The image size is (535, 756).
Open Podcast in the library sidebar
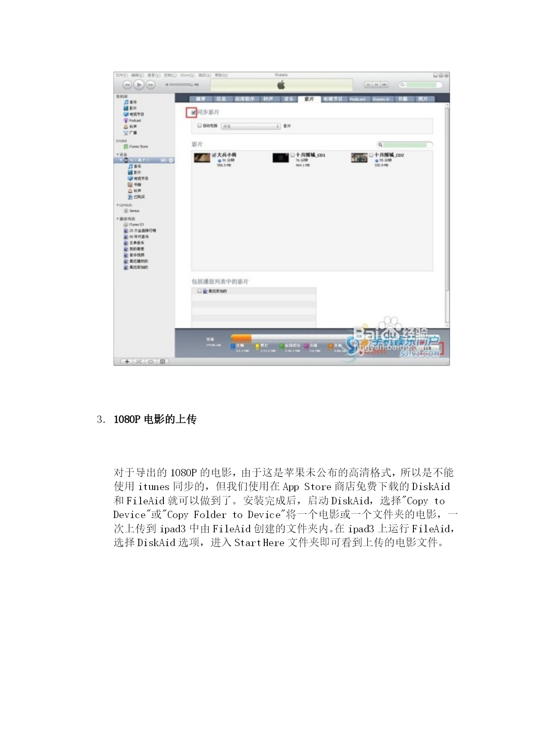[133, 120]
